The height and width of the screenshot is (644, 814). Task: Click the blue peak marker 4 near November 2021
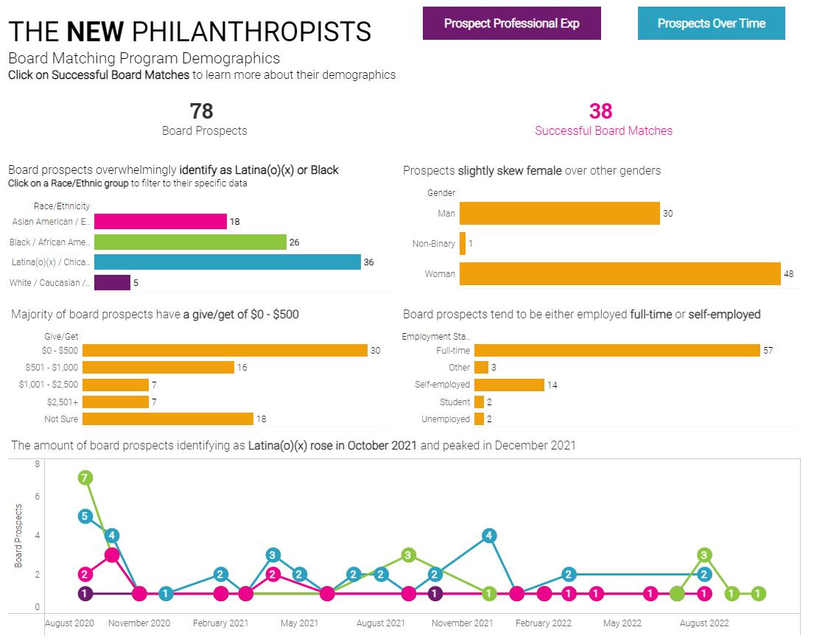tap(491, 537)
